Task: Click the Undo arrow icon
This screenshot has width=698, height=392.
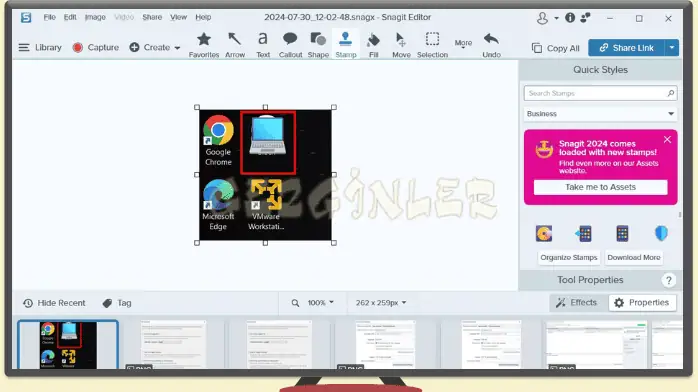Action: pyautogui.click(x=491, y=39)
